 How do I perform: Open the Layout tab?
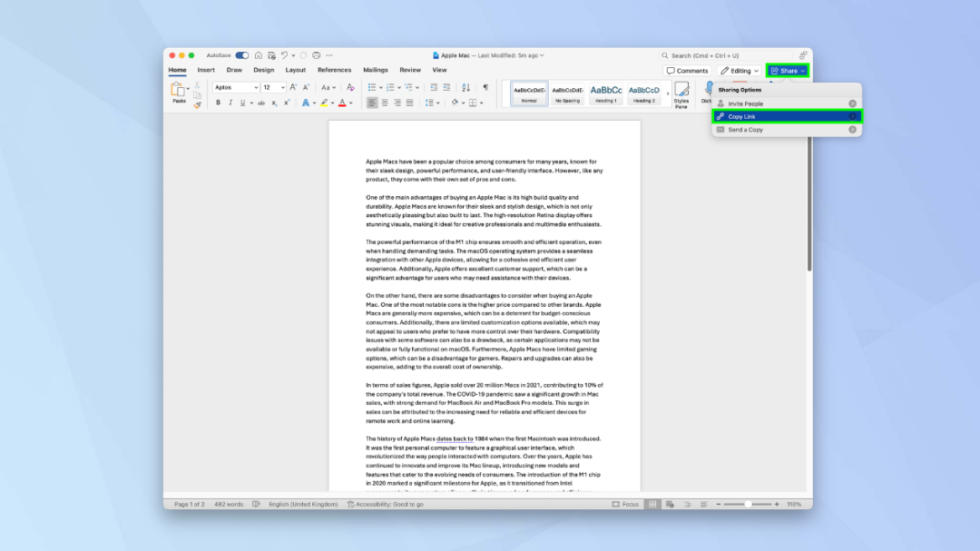[x=296, y=70]
